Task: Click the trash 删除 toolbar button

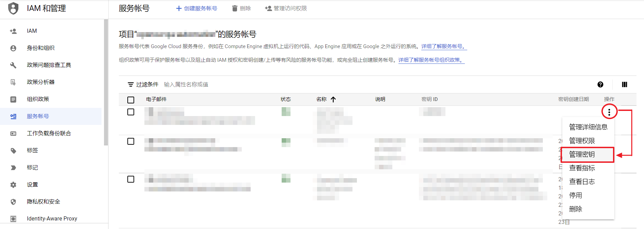Action: (x=241, y=9)
